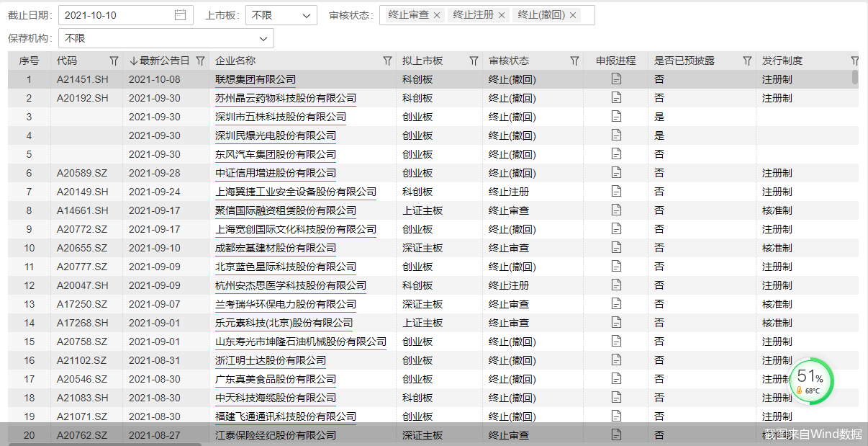View 申报进程 document for 上海宽创国际
The width and height of the screenshot is (868, 446).
[x=616, y=229]
